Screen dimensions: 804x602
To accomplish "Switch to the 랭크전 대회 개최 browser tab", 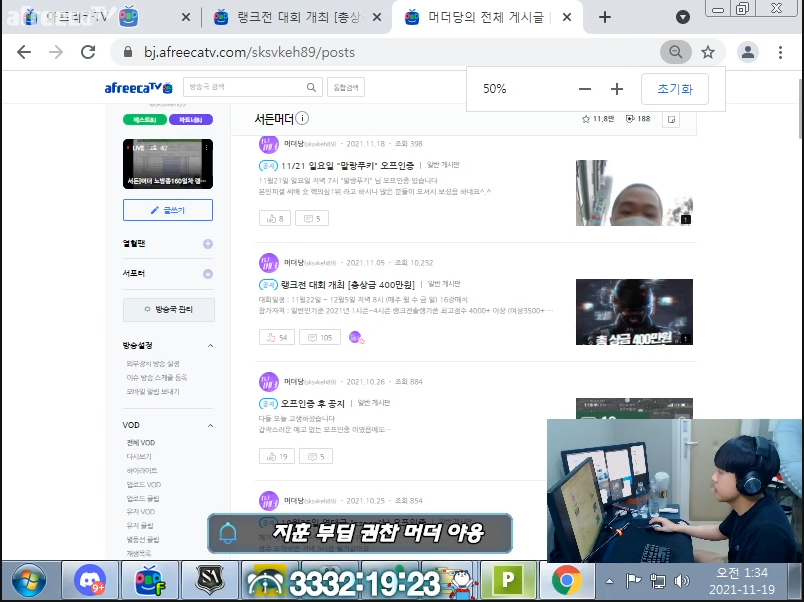I will coord(297,17).
